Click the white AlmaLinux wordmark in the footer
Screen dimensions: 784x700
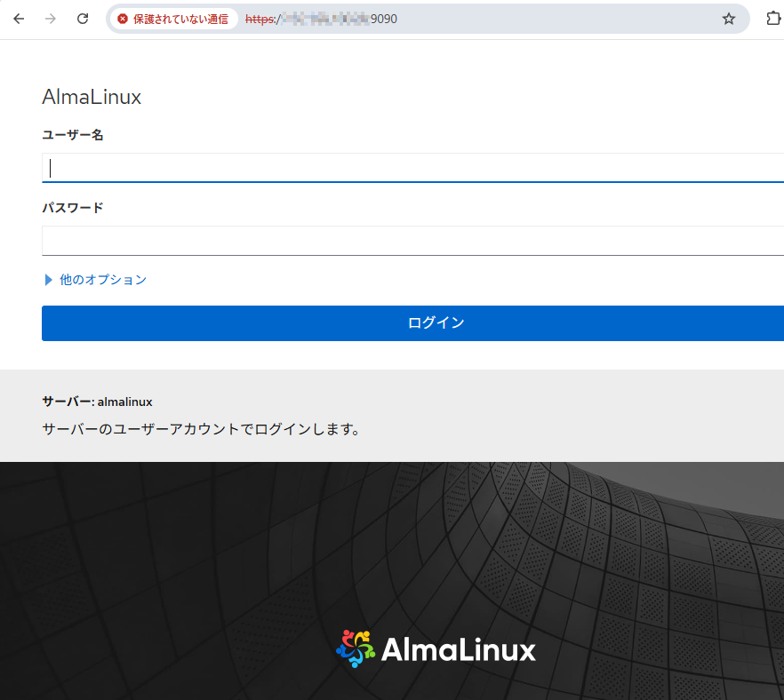[x=458, y=650]
